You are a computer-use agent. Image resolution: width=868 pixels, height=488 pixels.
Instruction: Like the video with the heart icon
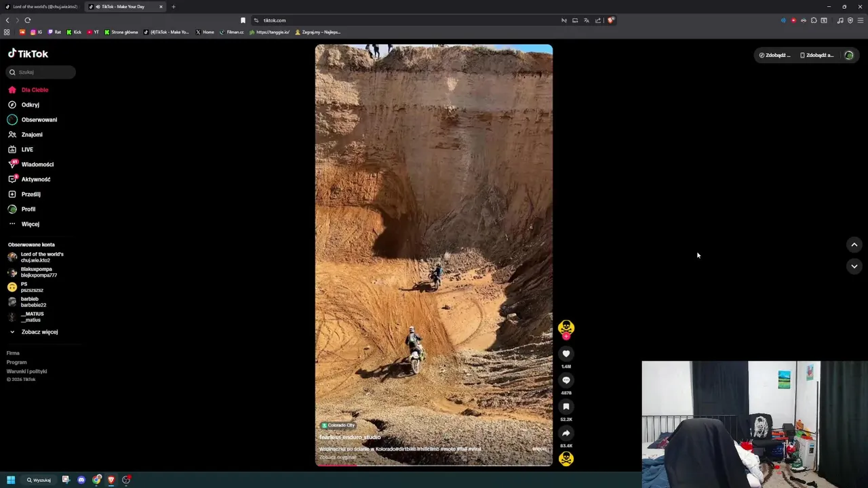[566, 354]
